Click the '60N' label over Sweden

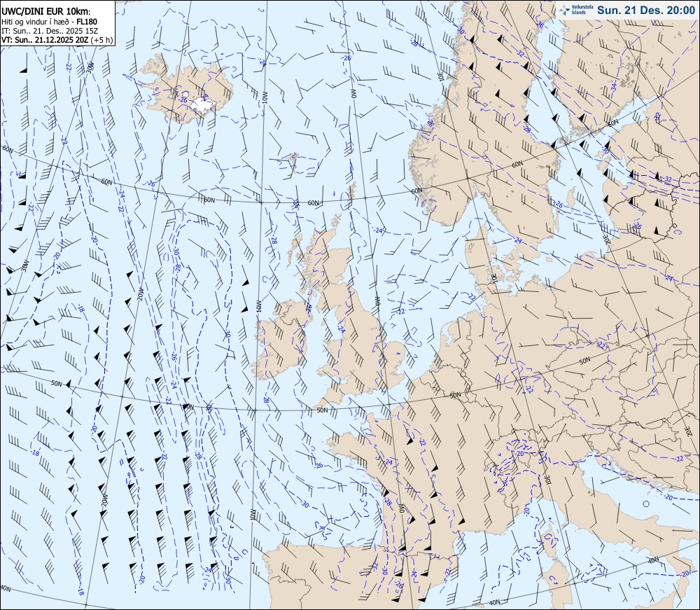point(517,165)
